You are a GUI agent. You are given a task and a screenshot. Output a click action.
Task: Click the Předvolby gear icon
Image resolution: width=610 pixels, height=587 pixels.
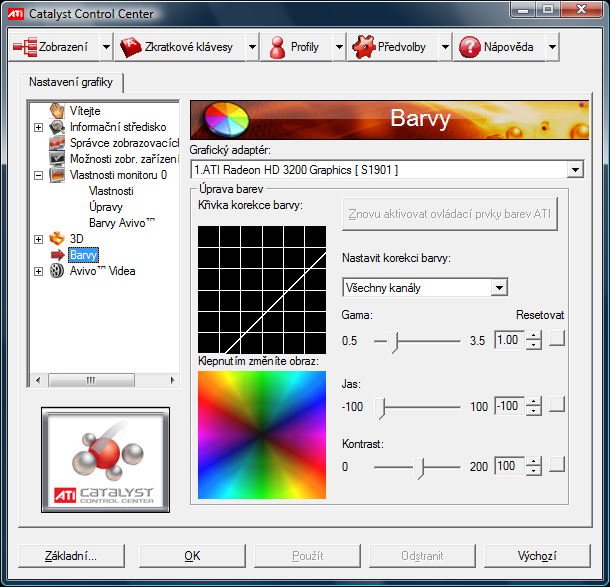[363, 47]
